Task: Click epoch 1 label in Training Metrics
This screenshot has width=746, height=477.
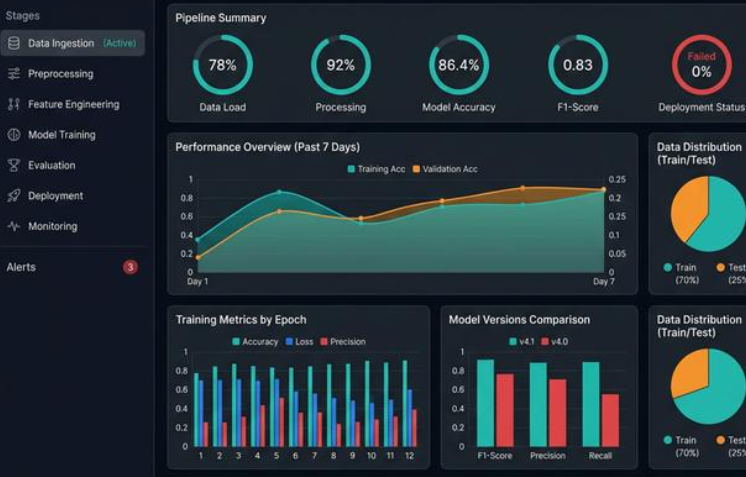Action: click(201, 456)
